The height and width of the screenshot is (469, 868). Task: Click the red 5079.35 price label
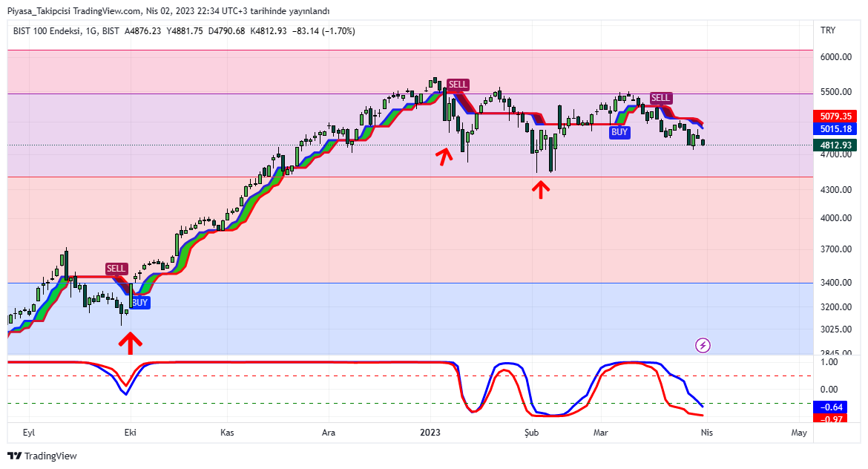click(835, 117)
